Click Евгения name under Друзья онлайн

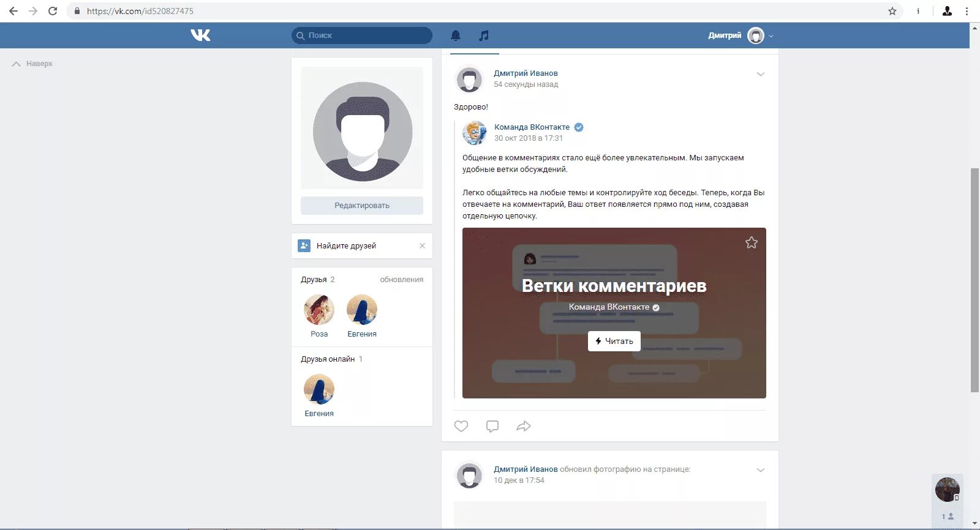319,414
